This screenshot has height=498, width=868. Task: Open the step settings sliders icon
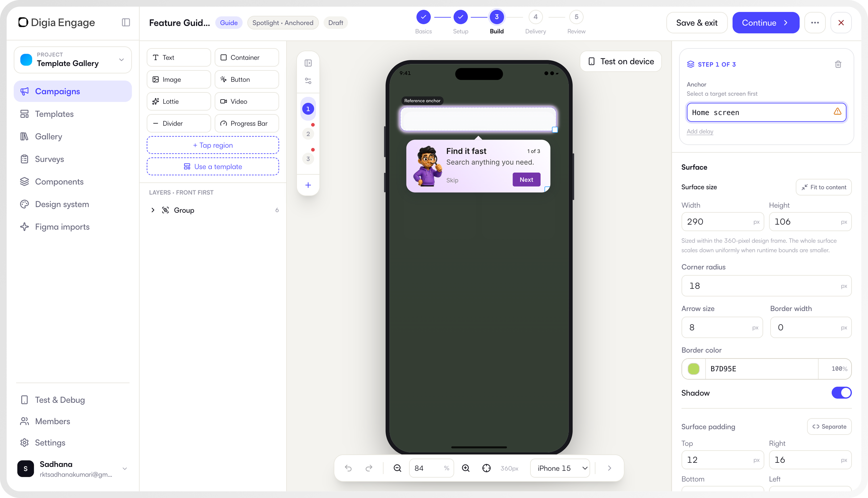point(308,81)
